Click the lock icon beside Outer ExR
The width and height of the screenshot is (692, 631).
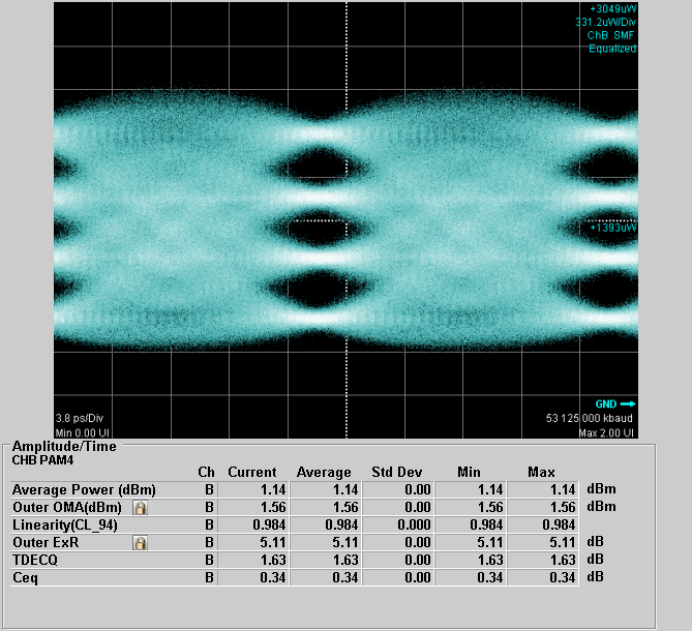coord(141,543)
